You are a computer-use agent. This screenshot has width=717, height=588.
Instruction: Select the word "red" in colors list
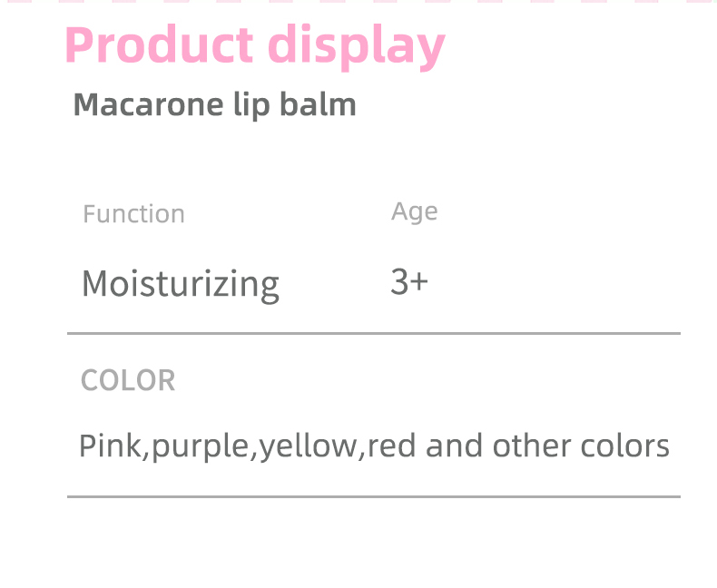pyautogui.click(x=391, y=446)
